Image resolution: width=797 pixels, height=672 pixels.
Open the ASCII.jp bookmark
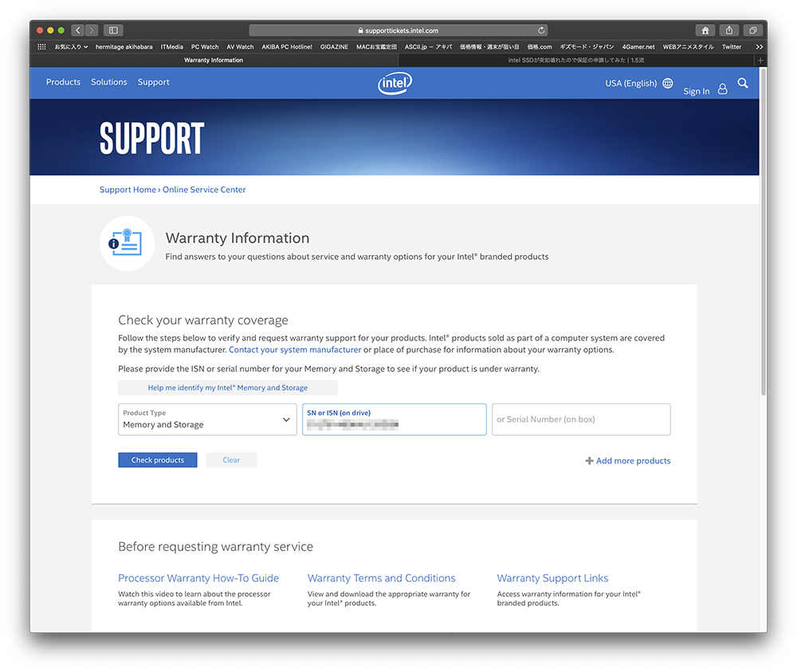[x=428, y=47]
